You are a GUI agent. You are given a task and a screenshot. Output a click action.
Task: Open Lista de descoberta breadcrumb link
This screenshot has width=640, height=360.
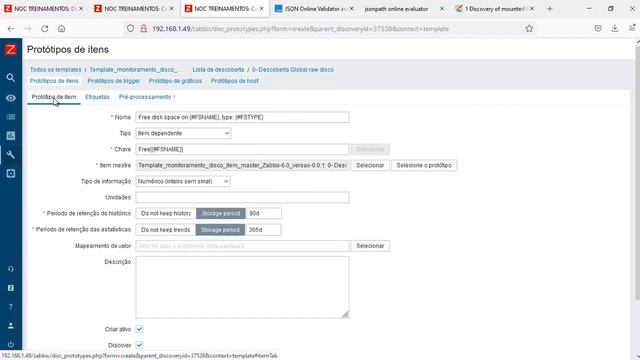[x=218, y=70]
